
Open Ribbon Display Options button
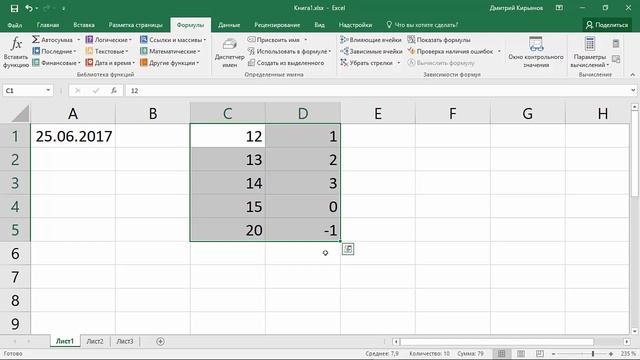tap(559, 8)
